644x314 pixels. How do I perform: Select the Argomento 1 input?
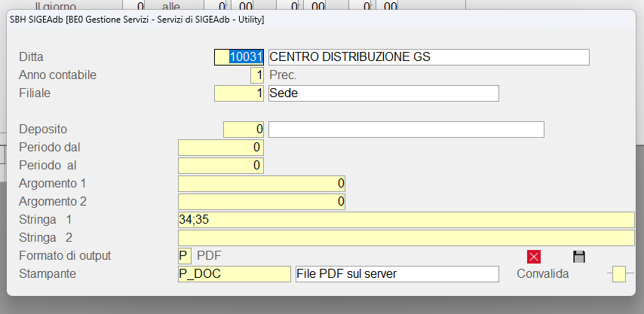point(261,183)
